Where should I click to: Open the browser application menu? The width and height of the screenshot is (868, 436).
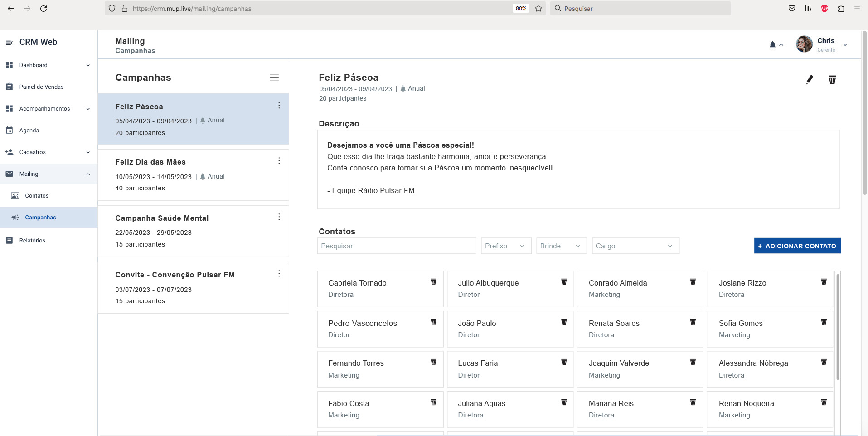point(857,8)
